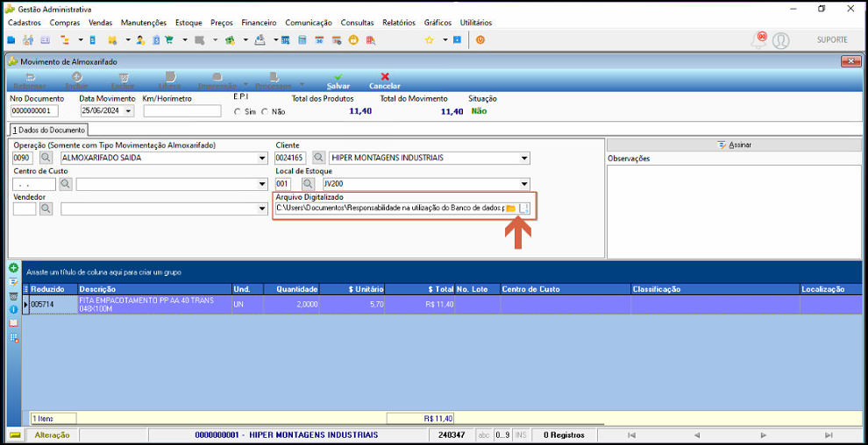868x445 pixels.
Task: Open the Financeiro menu
Action: point(259,23)
